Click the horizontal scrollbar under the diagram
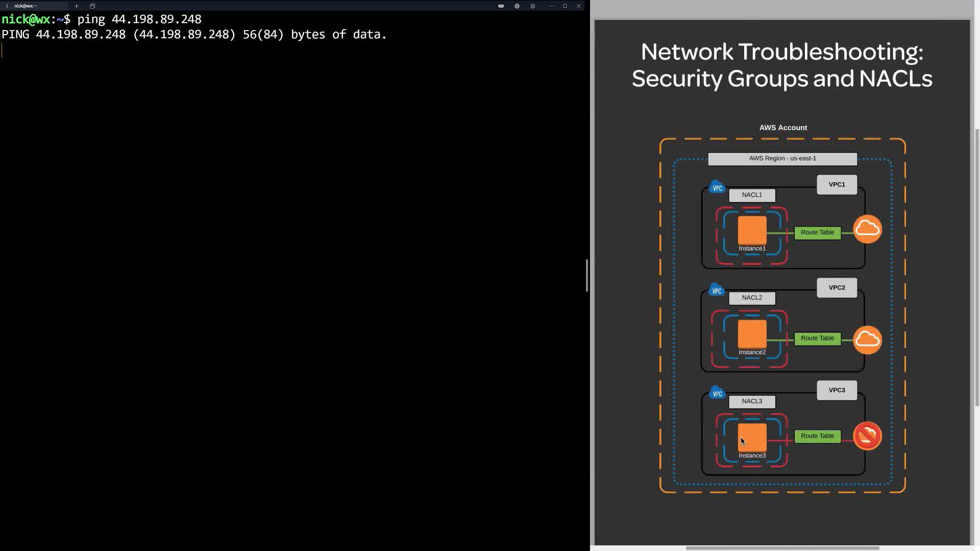The height and width of the screenshot is (551, 980). coord(782,548)
